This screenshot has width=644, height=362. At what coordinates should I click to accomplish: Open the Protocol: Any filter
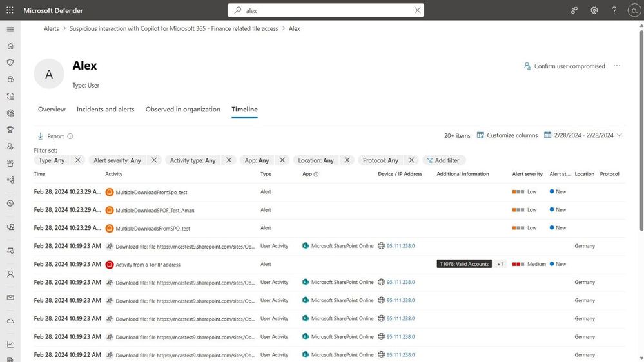click(x=380, y=160)
